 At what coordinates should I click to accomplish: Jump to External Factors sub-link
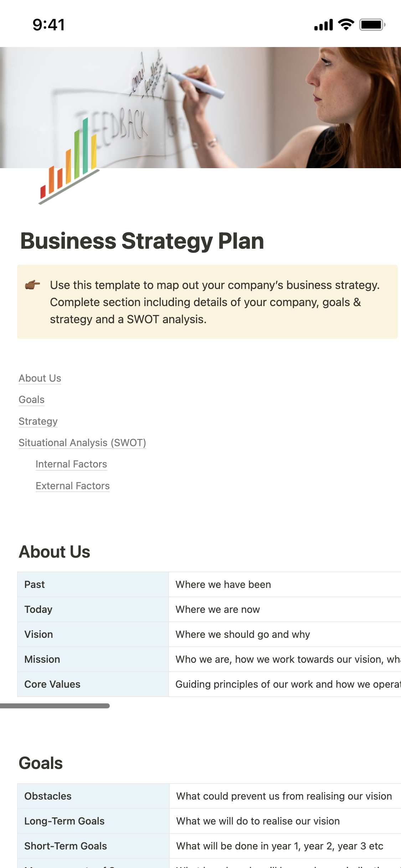tap(73, 486)
